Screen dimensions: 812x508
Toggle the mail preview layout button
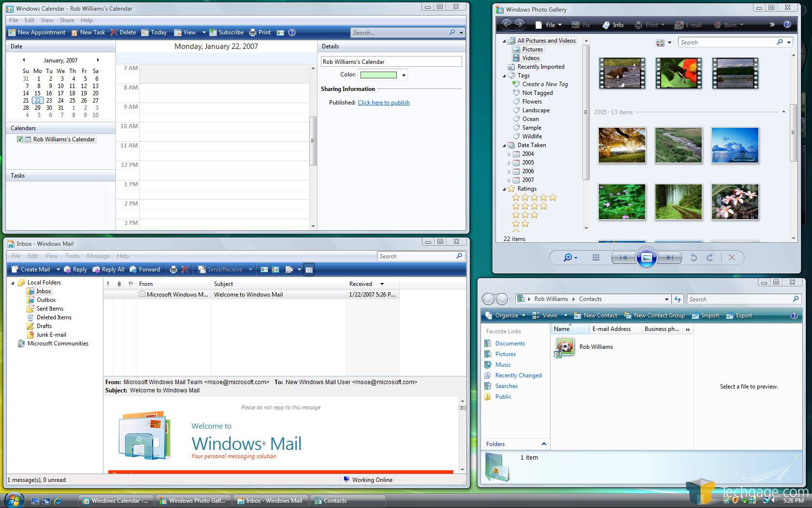click(309, 269)
